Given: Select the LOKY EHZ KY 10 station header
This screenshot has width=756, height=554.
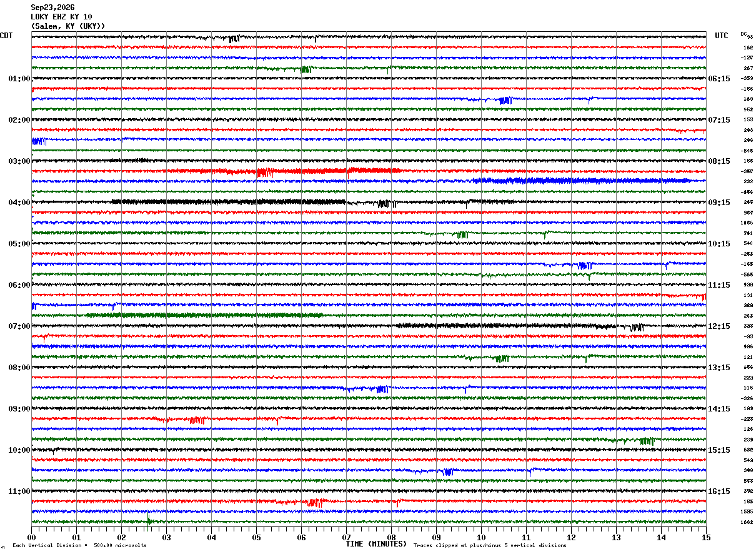Looking at the screenshot, I should pyautogui.click(x=61, y=17).
